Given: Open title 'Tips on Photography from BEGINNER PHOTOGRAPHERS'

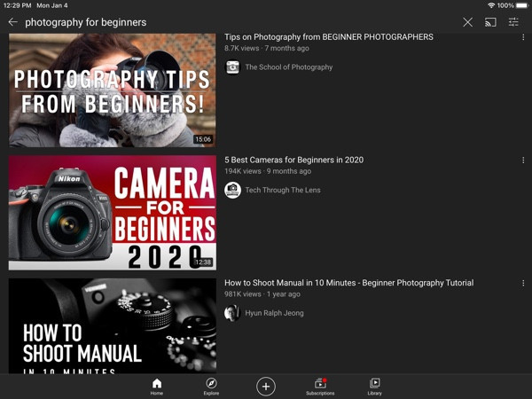Looking at the screenshot, I should click(329, 37).
